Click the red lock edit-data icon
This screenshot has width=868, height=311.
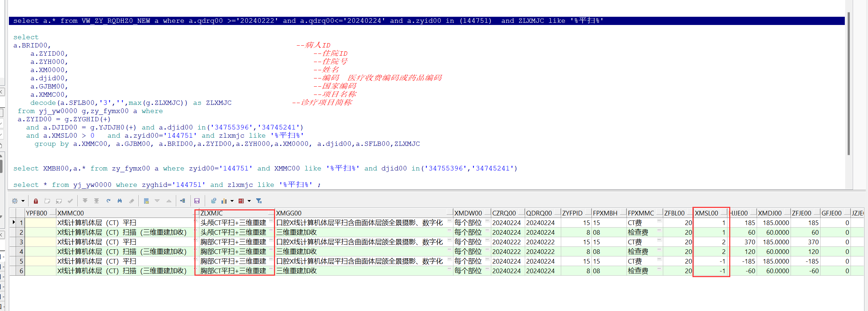click(x=36, y=201)
